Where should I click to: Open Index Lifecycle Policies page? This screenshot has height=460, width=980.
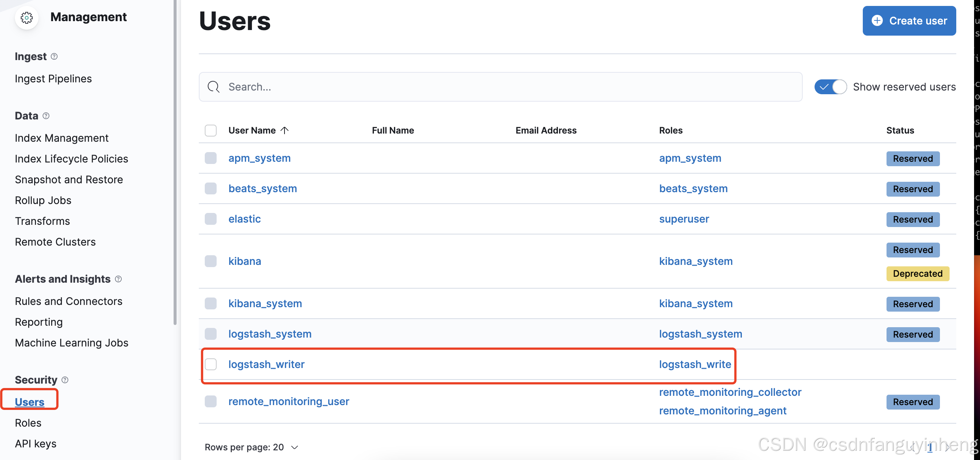[71, 159]
